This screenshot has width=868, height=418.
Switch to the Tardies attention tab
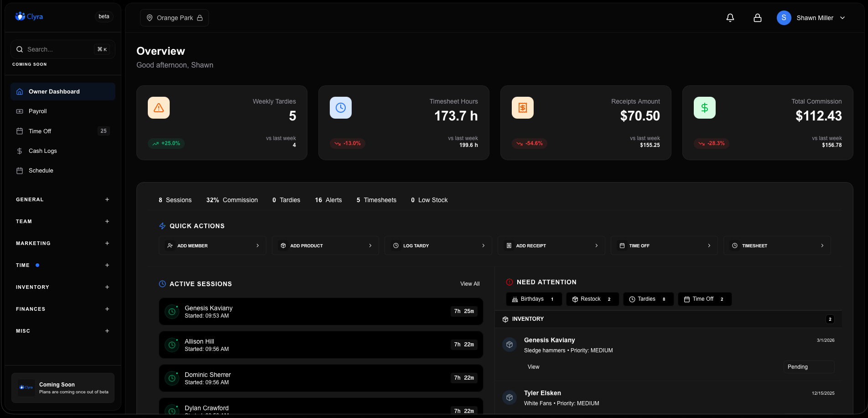point(648,299)
